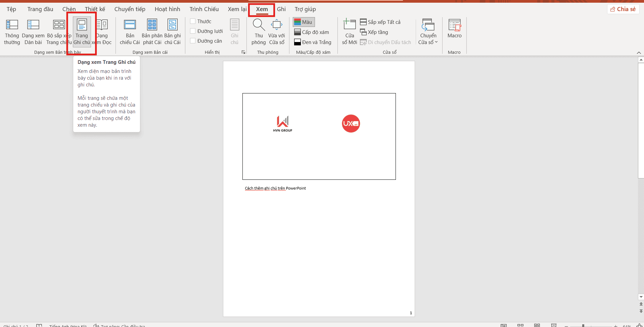Switch to Slide Sorter view in status bar
Image resolution: width=644 pixels, height=327 pixels.
pos(521,325)
